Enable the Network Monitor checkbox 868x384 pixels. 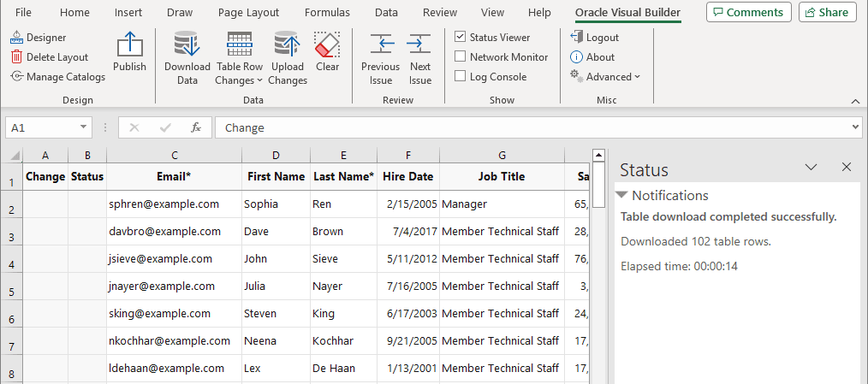[460, 56]
